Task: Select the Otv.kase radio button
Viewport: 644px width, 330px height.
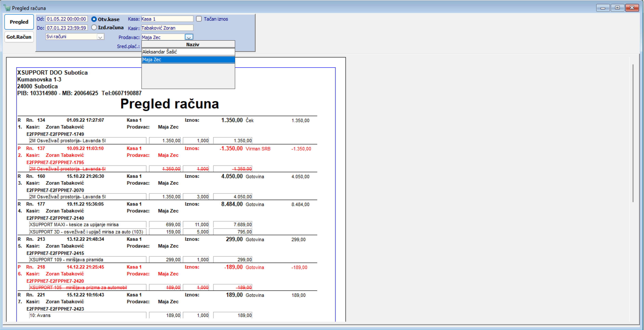Action: coord(94,19)
